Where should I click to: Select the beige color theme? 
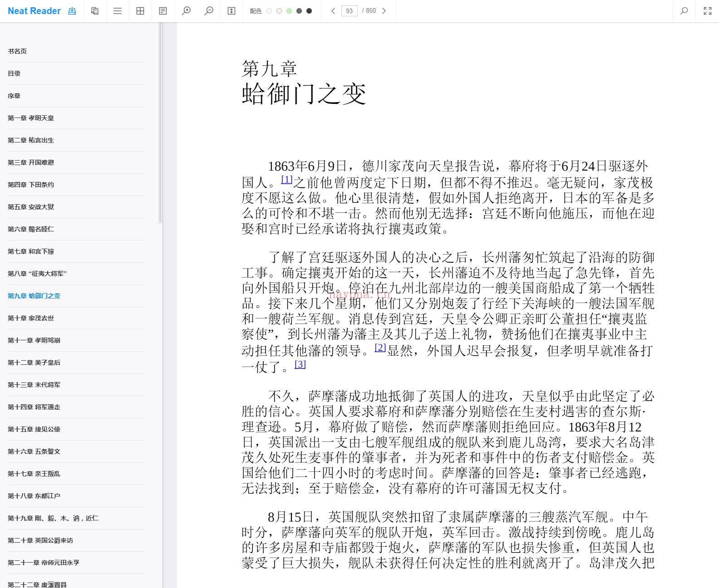click(x=279, y=11)
